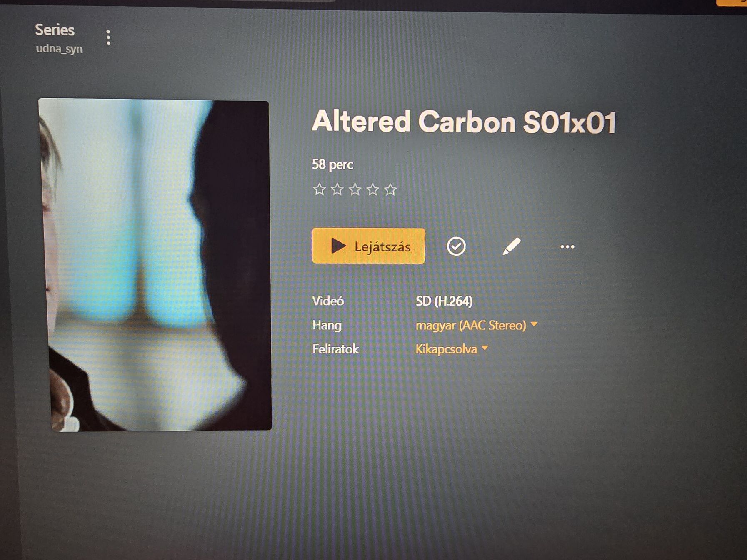Rate the episode one star
The height and width of the screenshot is (560, 747).
319,189
